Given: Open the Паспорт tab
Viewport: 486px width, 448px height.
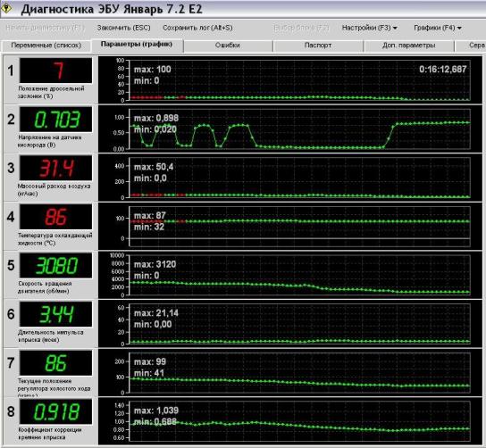Looking at the screenshot, I should point(318,46).
